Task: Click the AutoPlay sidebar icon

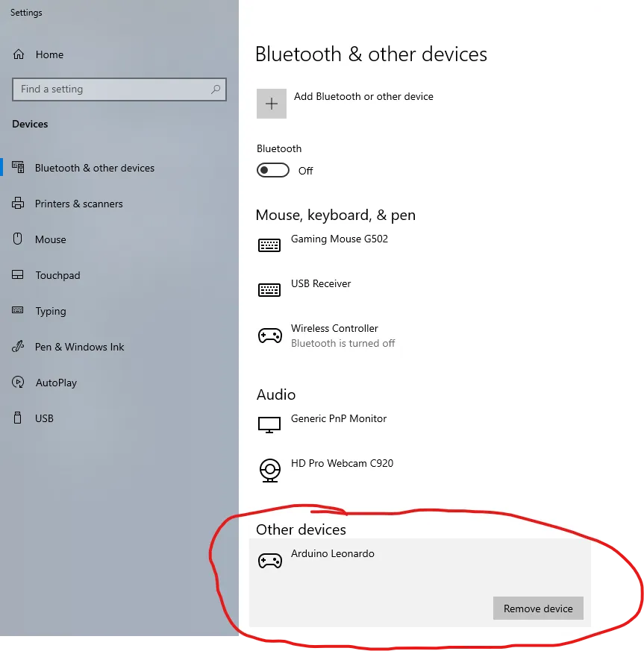Action: 18,382
